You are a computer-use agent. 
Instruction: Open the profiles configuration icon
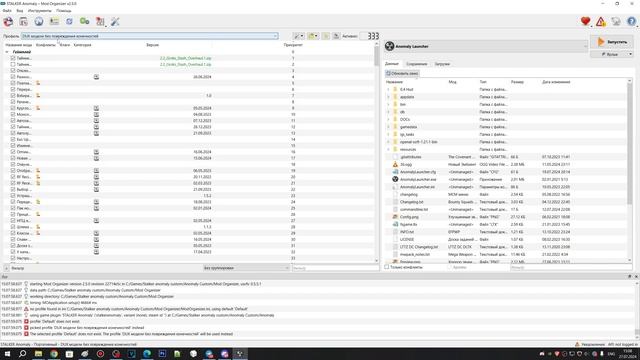(54, 22)
